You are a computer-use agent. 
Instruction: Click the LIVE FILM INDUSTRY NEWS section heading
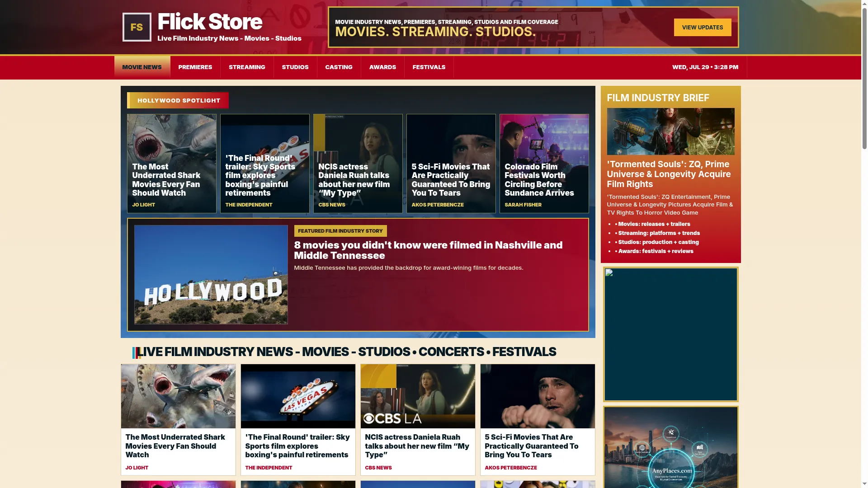point(346,352)
